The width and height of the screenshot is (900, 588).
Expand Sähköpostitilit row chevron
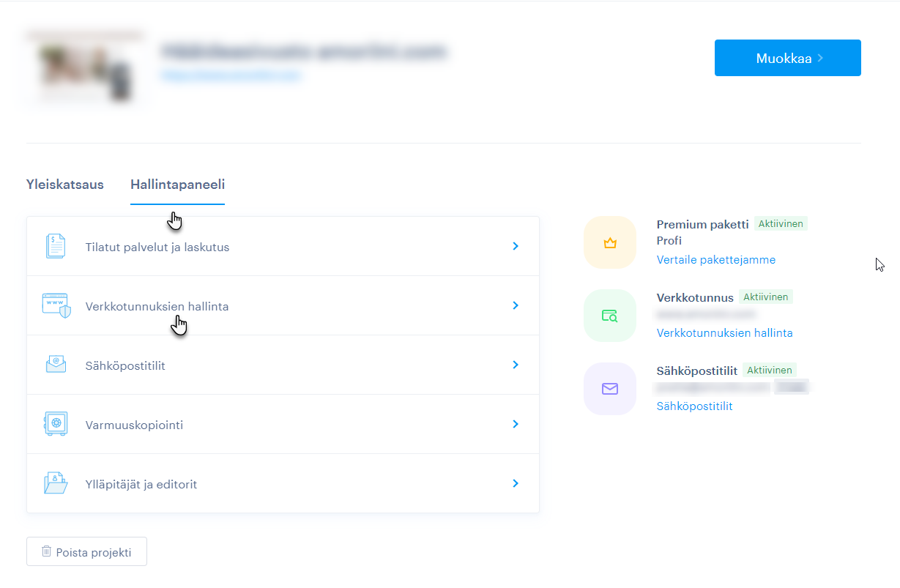(x=516, y=365)
